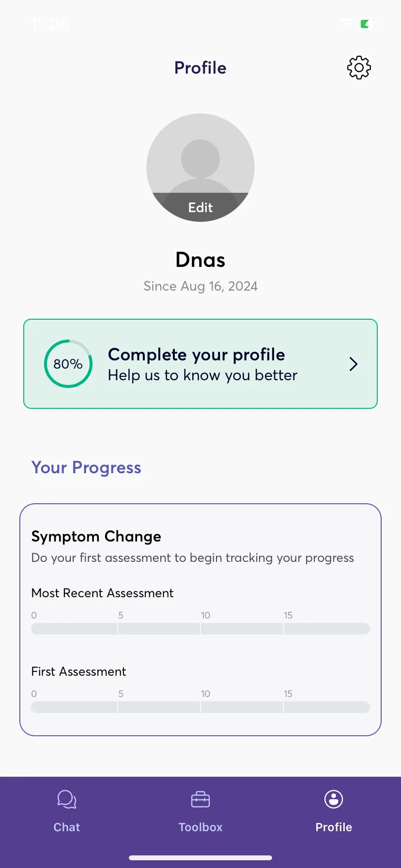Image resolution: width=401 pixels, height=868 pixels.
Task: Tap the Profile person icon in bottom bar
Action: tap(334, 799)
